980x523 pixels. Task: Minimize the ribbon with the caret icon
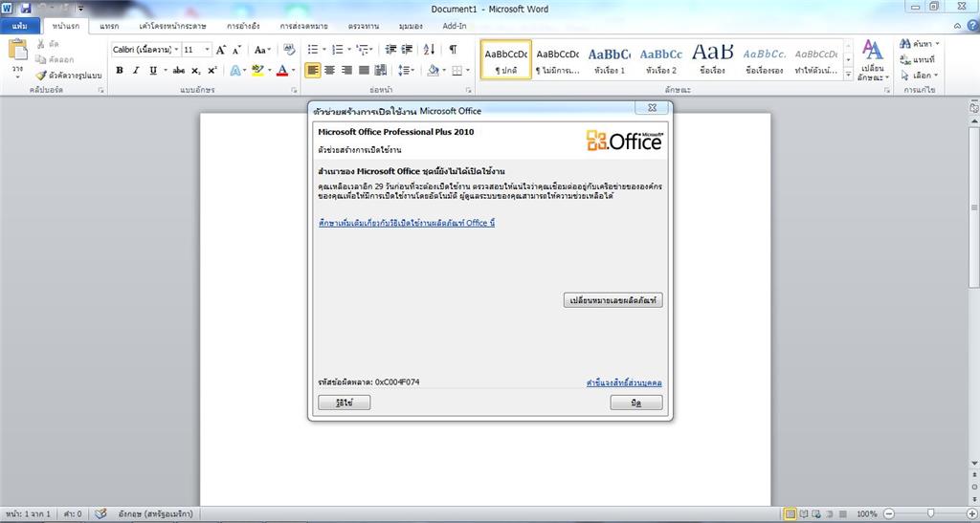pos(957,26)
